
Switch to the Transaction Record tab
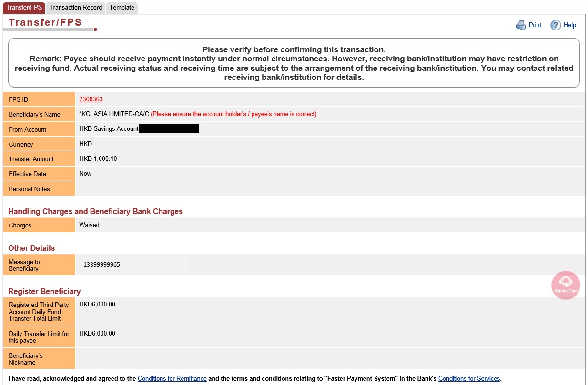point(76,8)
